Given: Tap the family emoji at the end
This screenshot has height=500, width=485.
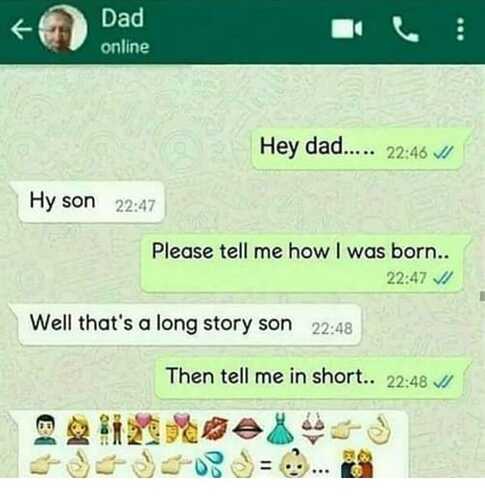Looking at the screenshot, I should coord(357,464).
